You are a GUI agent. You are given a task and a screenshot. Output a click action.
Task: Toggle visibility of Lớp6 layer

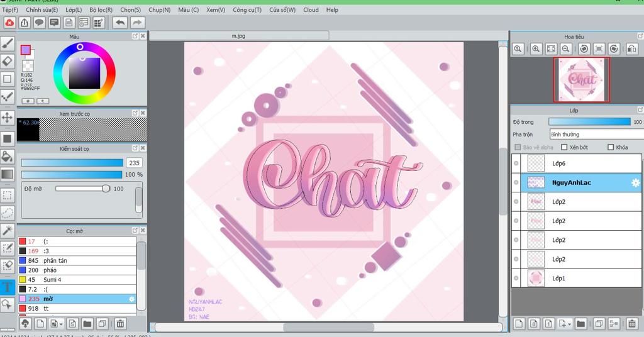516,163
